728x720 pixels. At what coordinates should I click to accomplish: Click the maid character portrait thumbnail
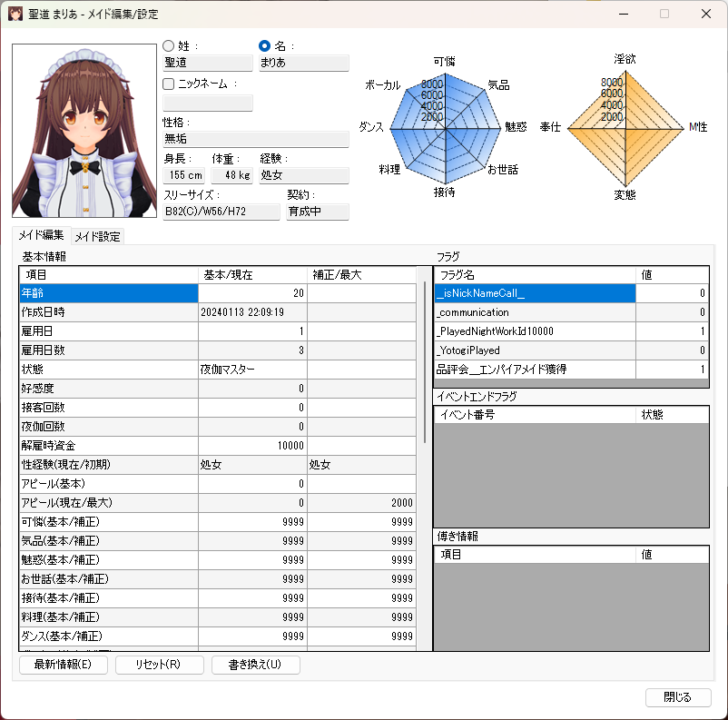click(x=84, y=131)
